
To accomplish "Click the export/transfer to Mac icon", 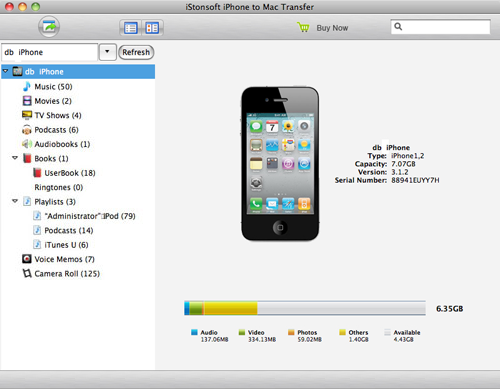I will point(49,27).
